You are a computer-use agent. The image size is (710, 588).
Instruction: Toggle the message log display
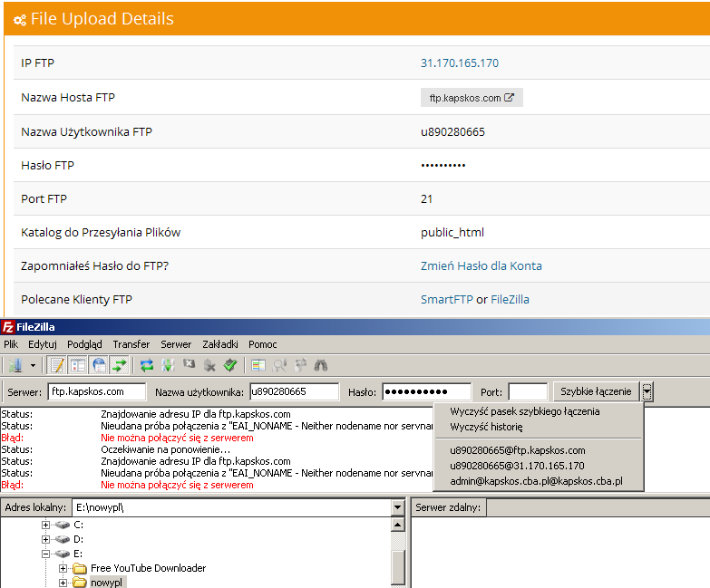point(57,365)
